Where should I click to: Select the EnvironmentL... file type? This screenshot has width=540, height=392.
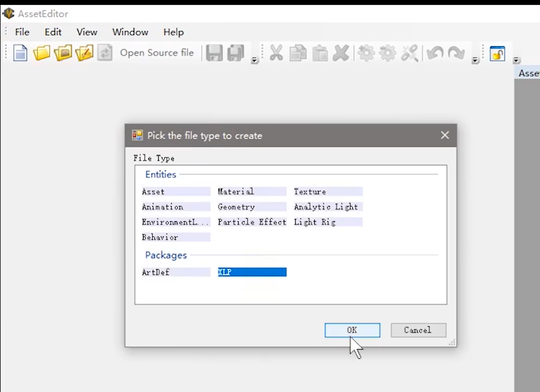176,222
